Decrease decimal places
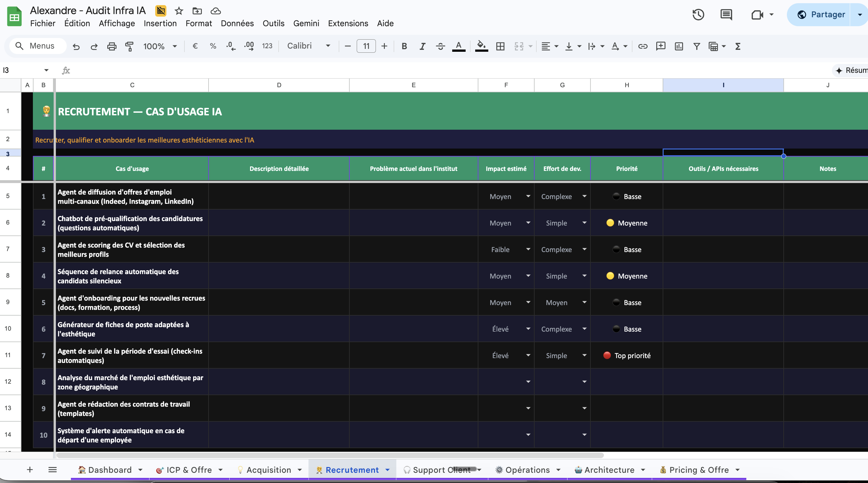Viewport: 868px width, 483px height. coord(231,46)
